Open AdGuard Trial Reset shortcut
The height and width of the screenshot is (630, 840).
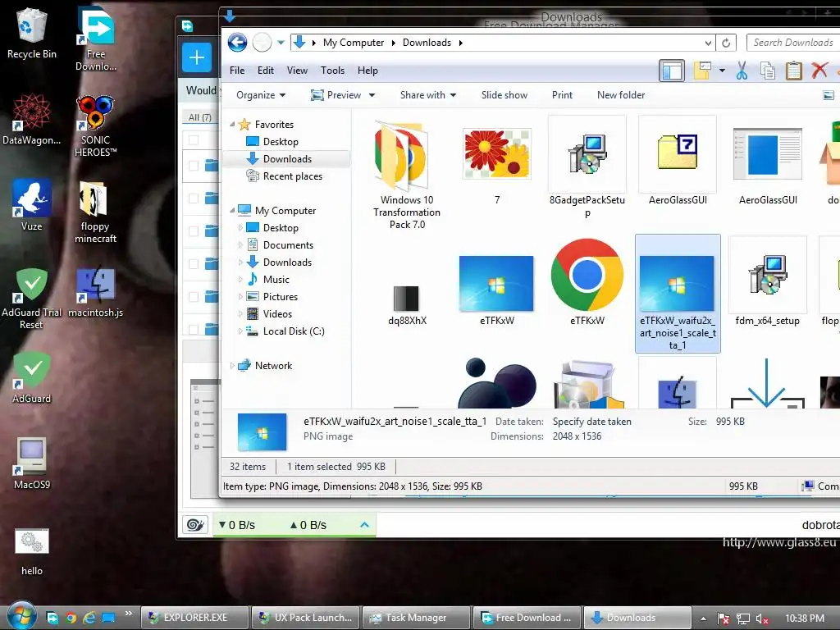pyautogui.click(x=32, y=298)
